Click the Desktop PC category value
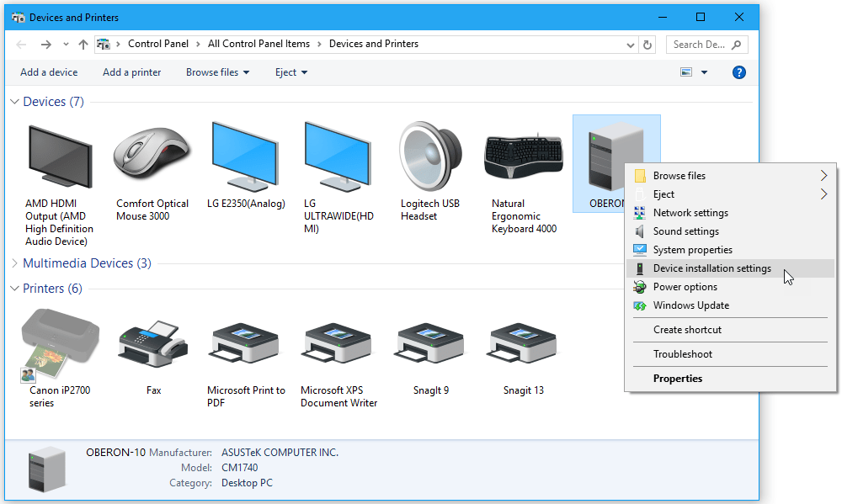Image resolution: width=842 pixels, height=504 pixels. [247, 483]
